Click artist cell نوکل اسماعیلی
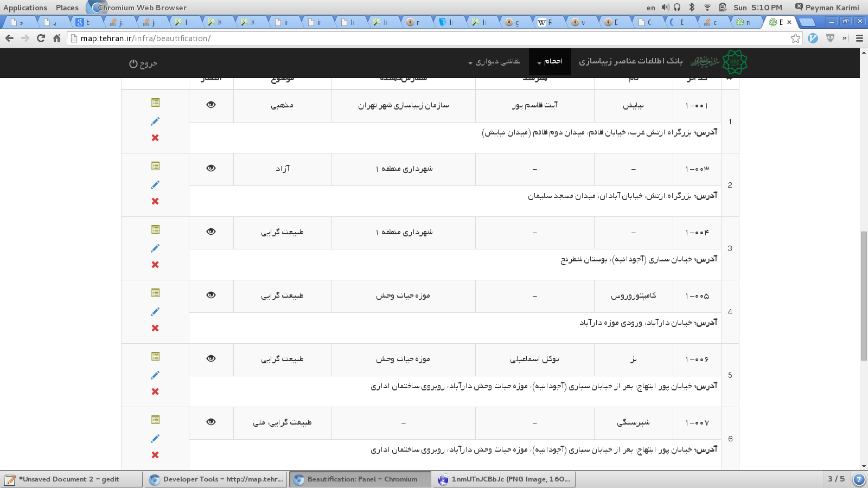 click(x=535, y=359)
